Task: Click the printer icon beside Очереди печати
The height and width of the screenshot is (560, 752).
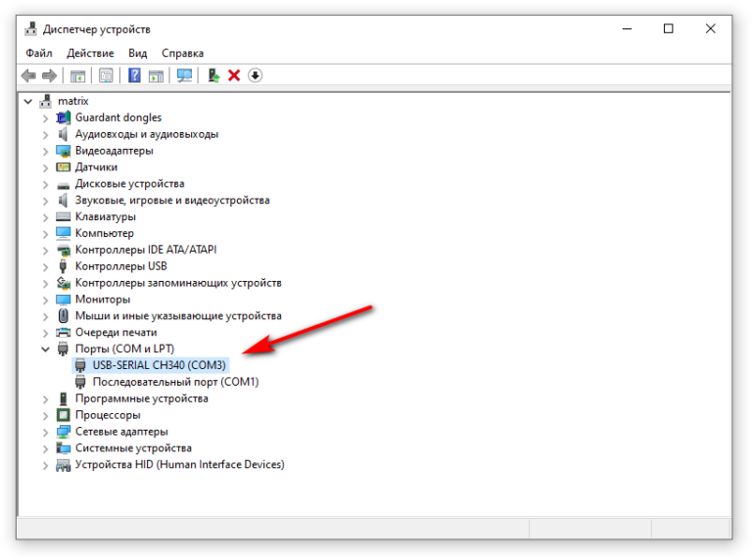Action: coord(64,332)
